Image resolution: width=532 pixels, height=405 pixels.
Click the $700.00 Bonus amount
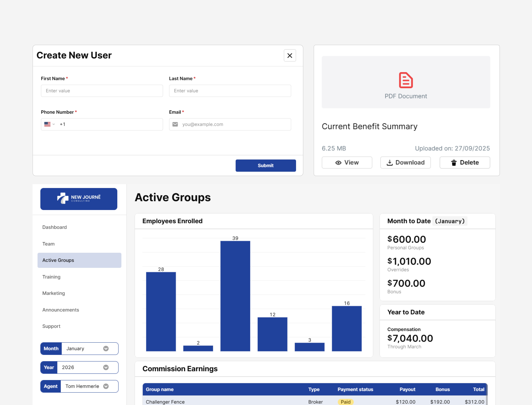point(406,283)
